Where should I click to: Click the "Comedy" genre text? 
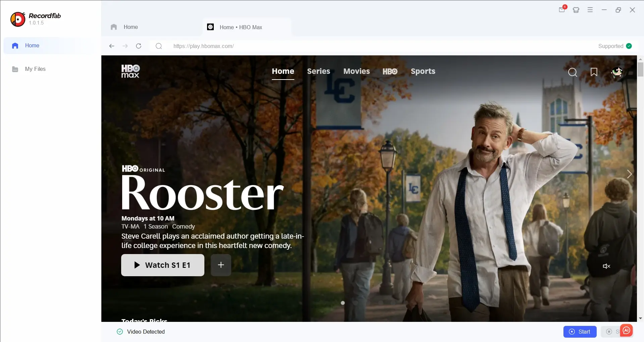coord(183,227)
